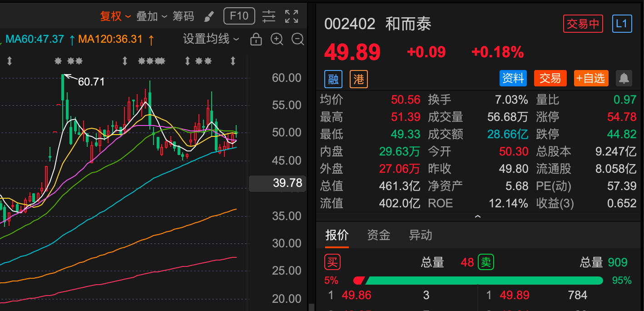
Task: Click the 跌停 value 44.82
Action: (x=622, y=135)
